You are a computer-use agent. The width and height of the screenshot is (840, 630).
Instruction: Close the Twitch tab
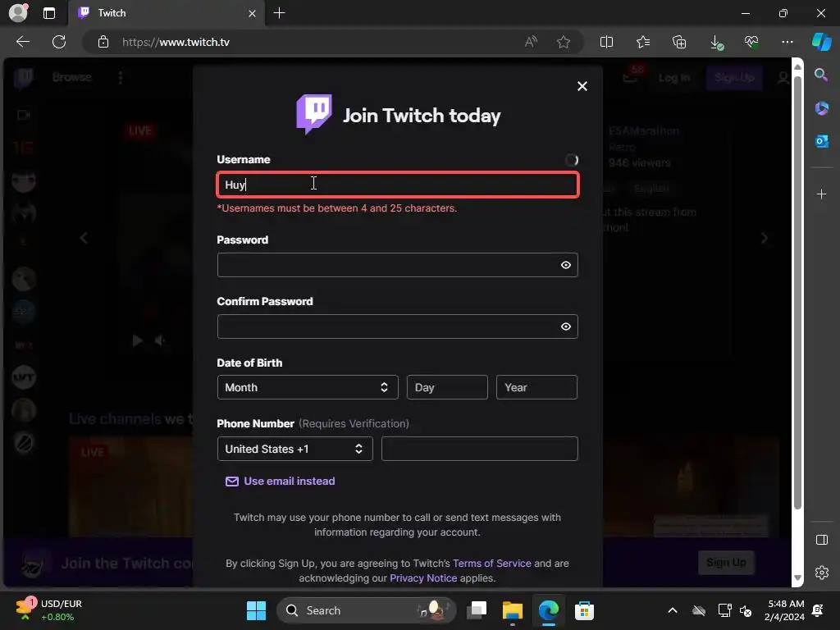[x=253, y=13]
